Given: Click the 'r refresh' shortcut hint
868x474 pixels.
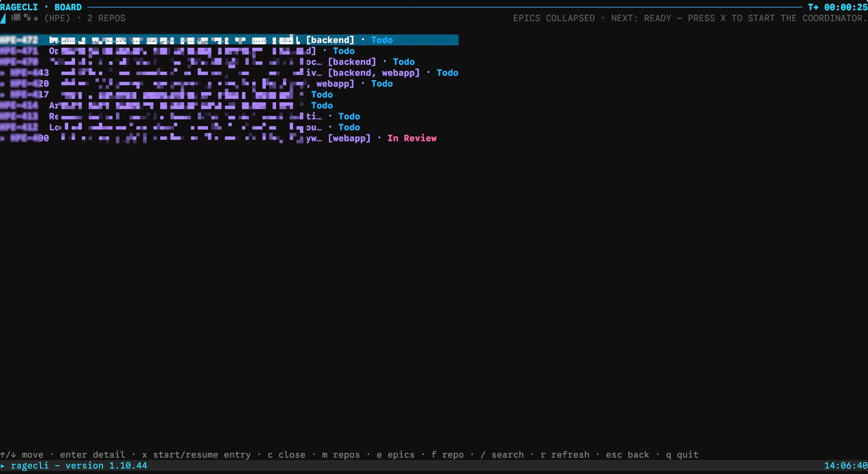Looking at the screenshot, I should pos(565,455).
